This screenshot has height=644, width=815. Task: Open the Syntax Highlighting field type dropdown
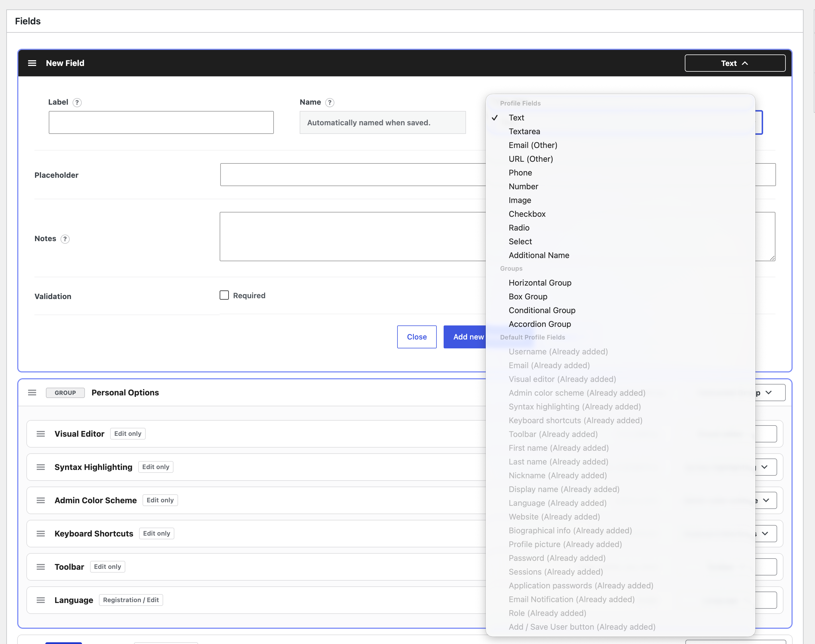click(766, 467)
